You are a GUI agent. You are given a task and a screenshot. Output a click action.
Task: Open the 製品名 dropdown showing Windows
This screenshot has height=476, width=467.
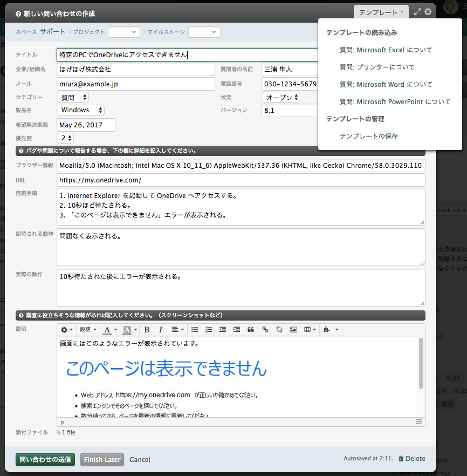tap(80, 110)
